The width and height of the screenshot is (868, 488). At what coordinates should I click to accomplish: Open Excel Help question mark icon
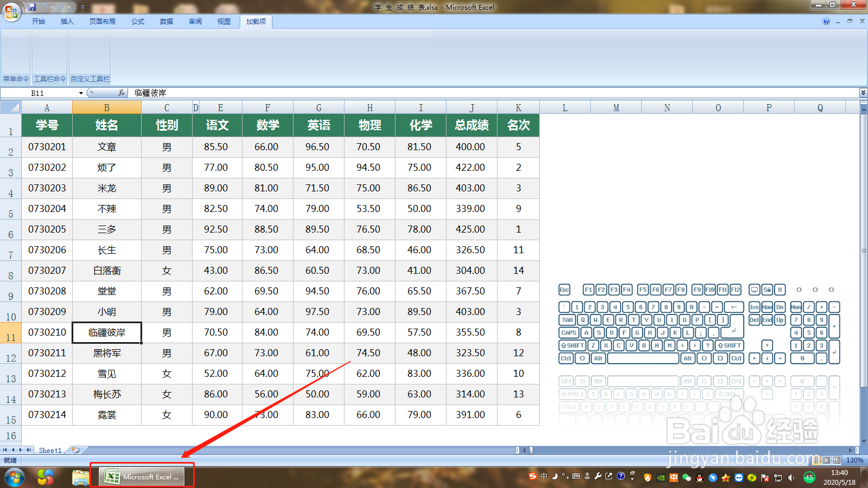click(826, 22)
